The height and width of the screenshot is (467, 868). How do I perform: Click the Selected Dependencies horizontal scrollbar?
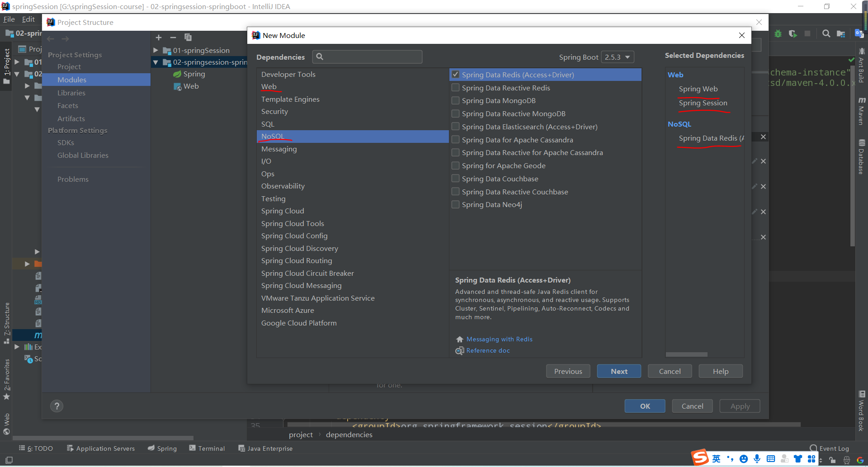point(687,354)
